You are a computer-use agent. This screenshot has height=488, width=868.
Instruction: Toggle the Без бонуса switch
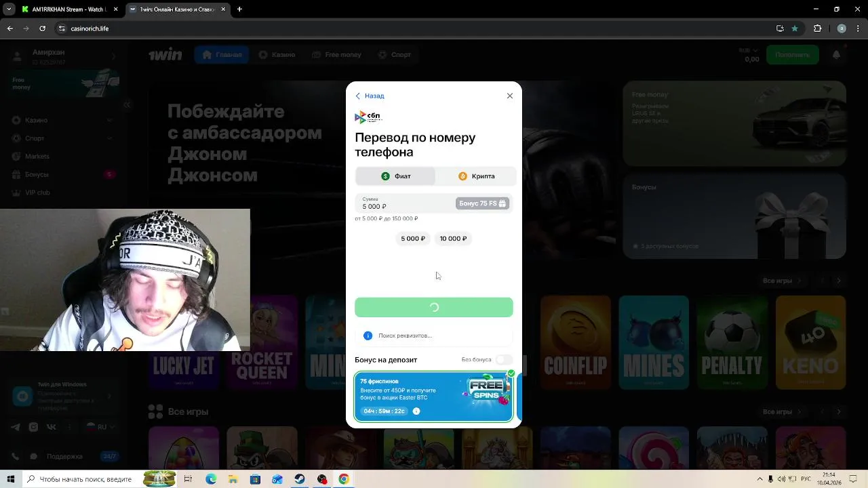(504, 359)
